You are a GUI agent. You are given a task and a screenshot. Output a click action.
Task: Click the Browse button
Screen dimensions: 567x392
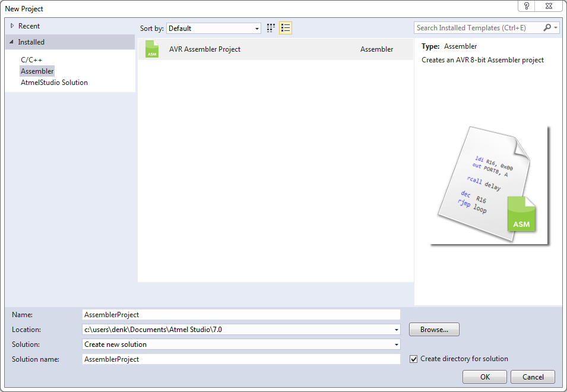click(434, 330)
